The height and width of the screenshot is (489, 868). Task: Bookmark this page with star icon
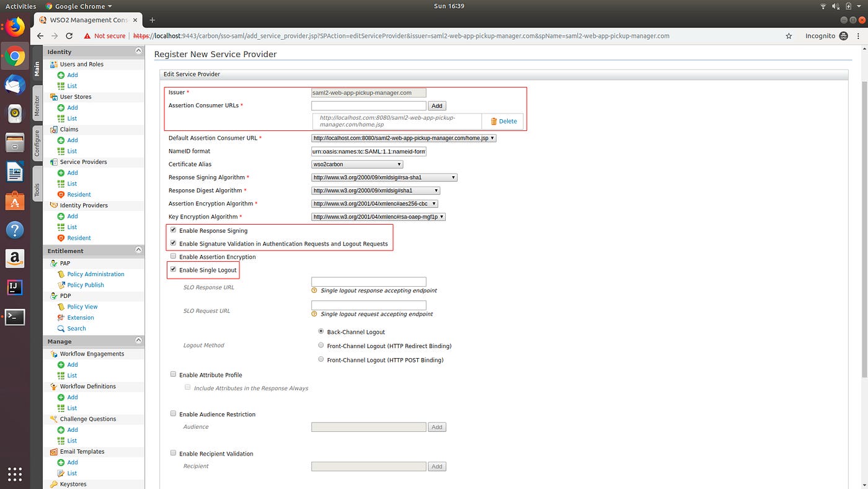point(789,36)
